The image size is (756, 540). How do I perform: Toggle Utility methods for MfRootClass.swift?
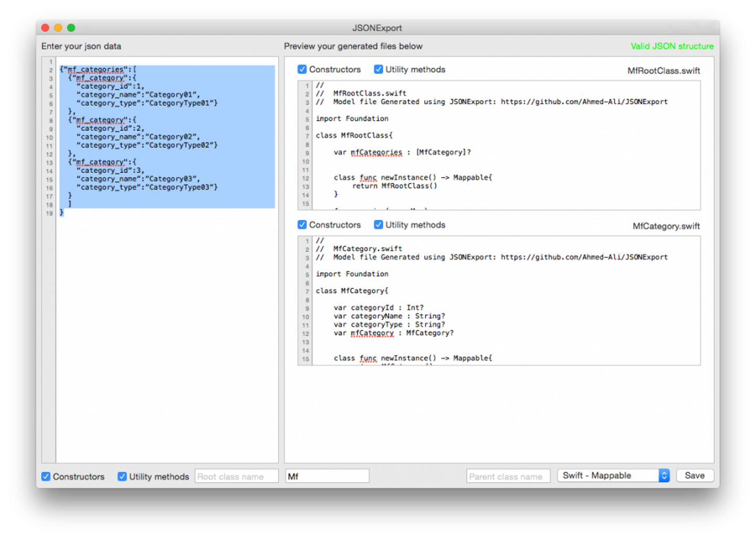[x=379, y=69]
